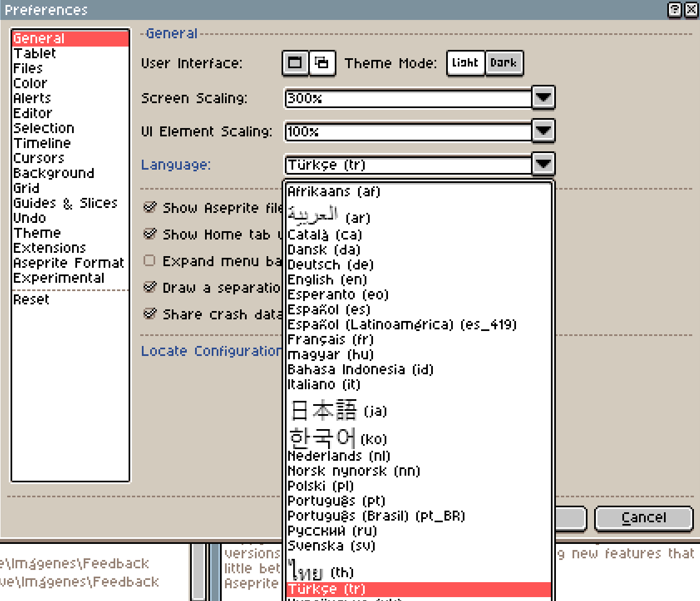Choose Deutsch (de) from language list

[330, 264]
